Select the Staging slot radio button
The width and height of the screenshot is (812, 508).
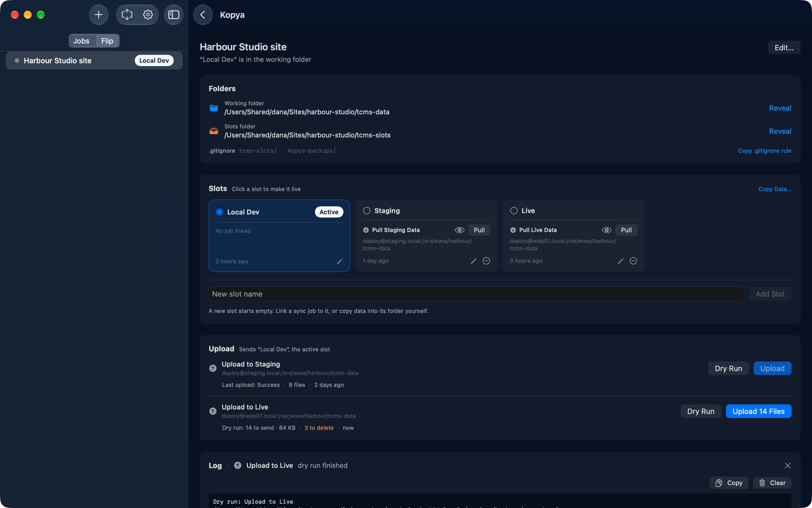pos(367,211)
